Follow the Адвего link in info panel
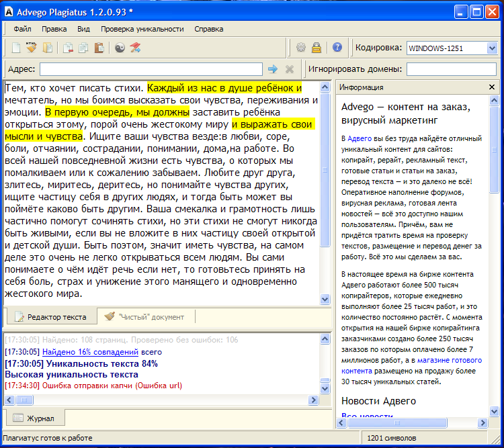504x448 pixels. tap(360, 138)
